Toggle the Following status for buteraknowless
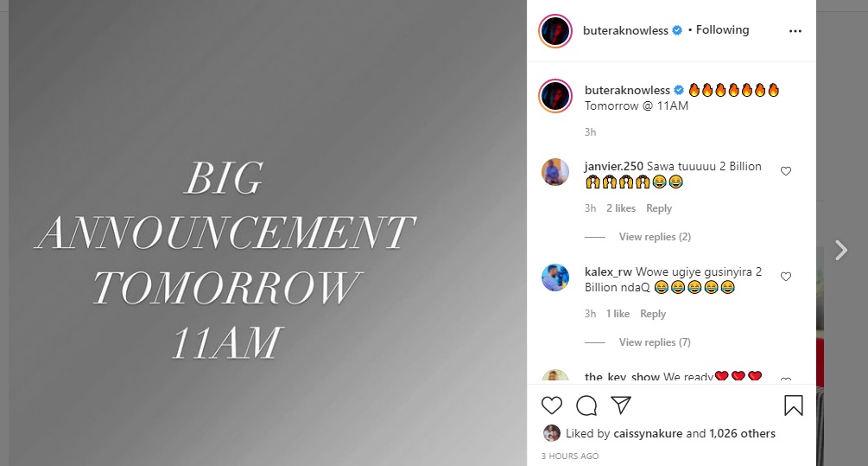 [722, 30]
